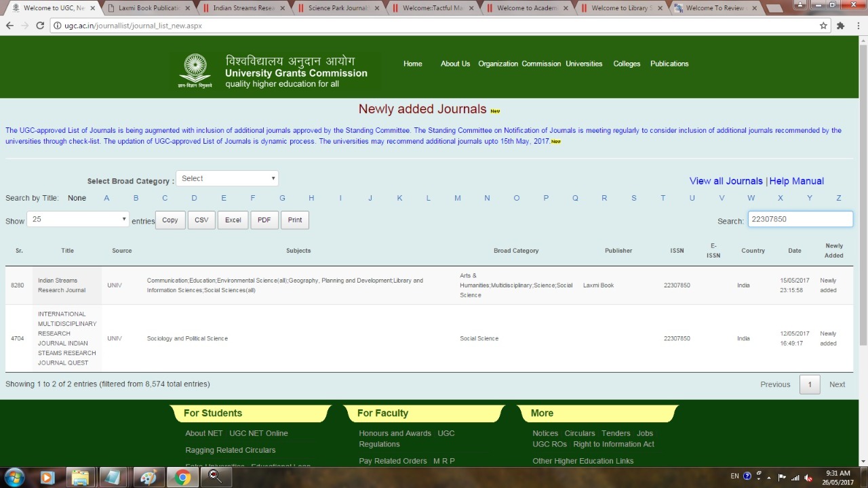868x488 pixels.
Task: Sort the table by ISSN column header
Action: click(x=677, y=251)
